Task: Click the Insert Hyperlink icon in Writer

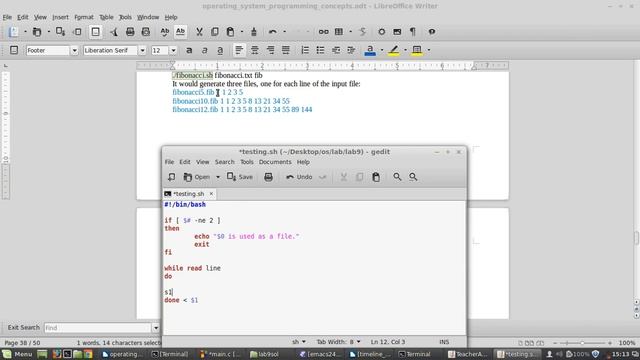Action: 323,31
